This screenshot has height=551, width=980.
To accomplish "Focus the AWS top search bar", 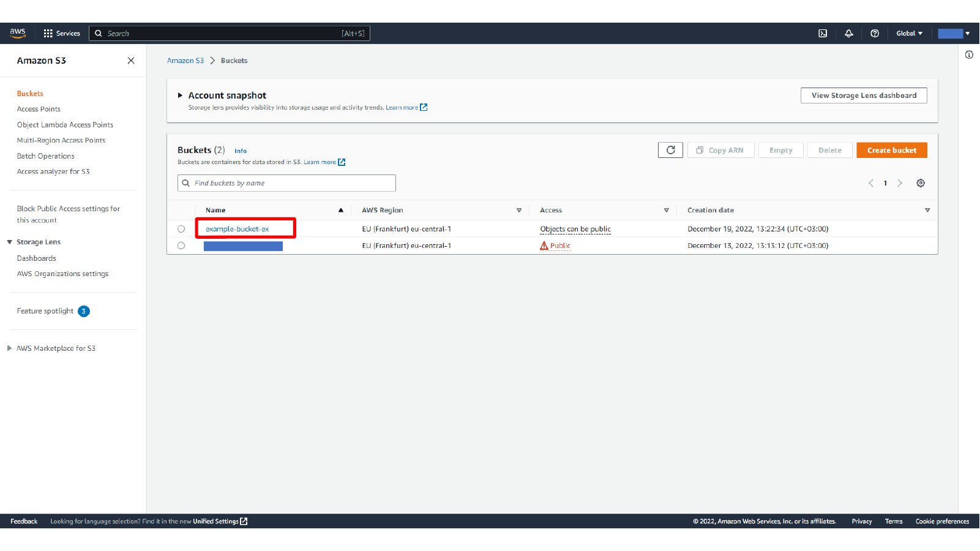I will click(230, 34).
